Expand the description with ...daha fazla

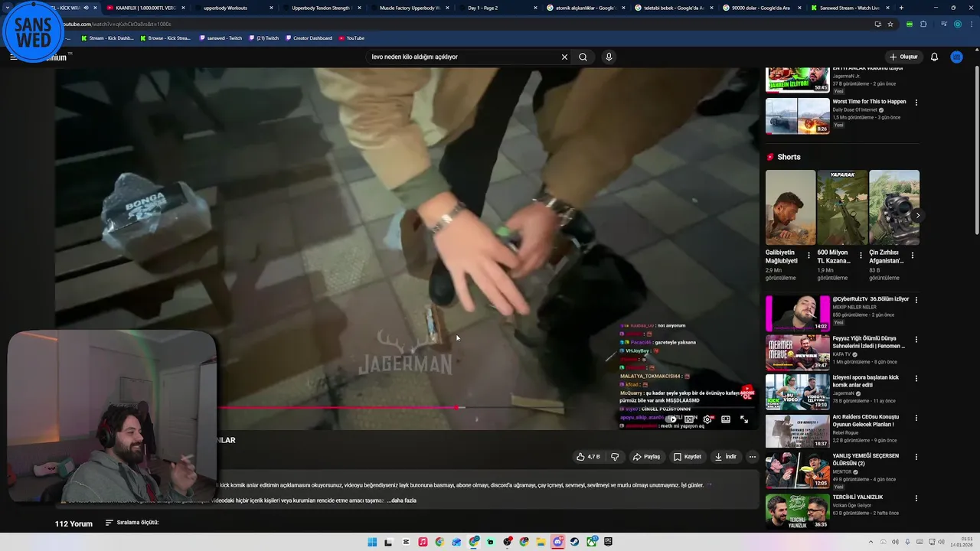(402, 500)
